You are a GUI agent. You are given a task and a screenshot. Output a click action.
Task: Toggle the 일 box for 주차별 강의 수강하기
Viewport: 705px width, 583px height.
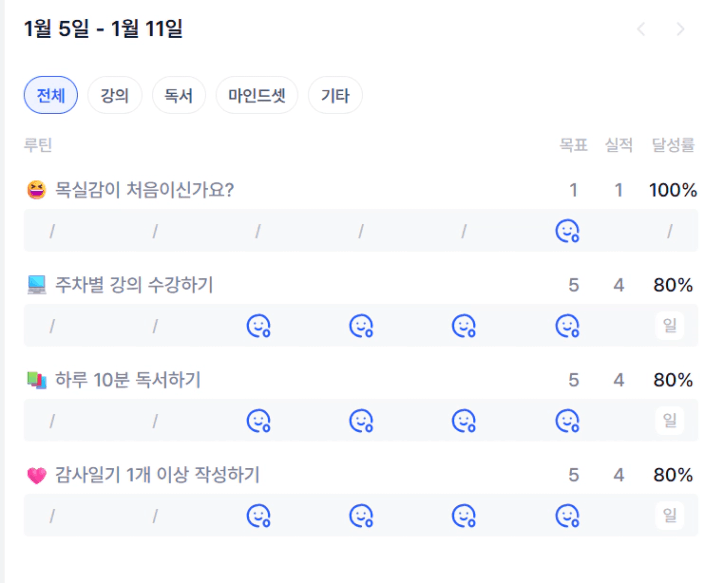click(x=669, y=326)
